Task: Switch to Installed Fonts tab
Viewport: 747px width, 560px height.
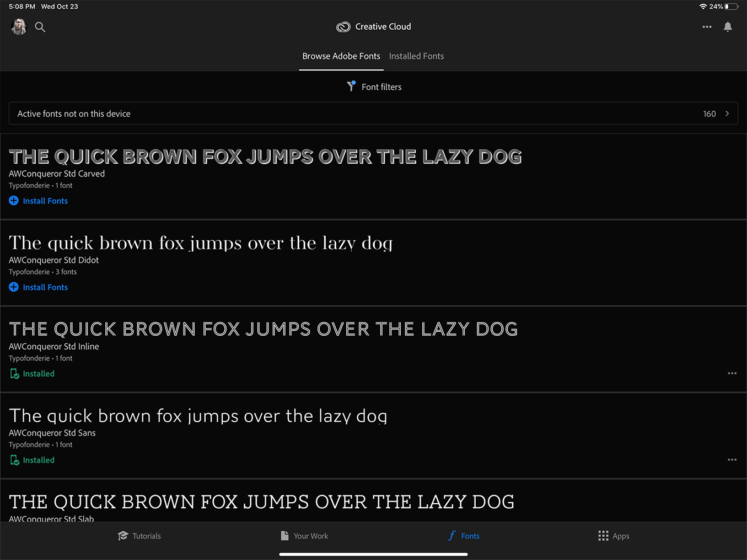Action: coord(416,56)
